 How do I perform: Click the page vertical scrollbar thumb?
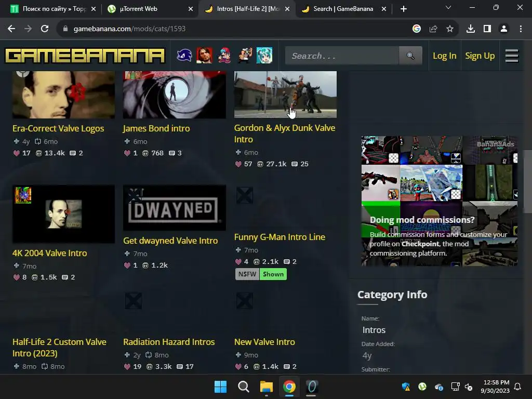[x=527, y=181]
